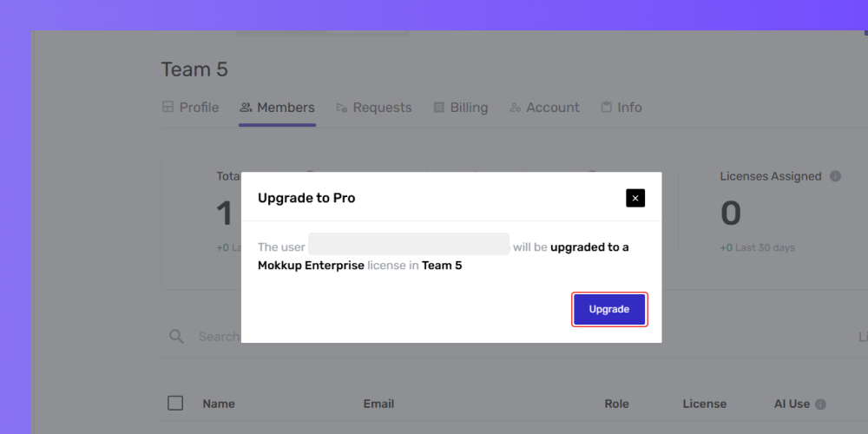
Task: Click the bold Team 5 text in dialog
Action: point(442,266)
